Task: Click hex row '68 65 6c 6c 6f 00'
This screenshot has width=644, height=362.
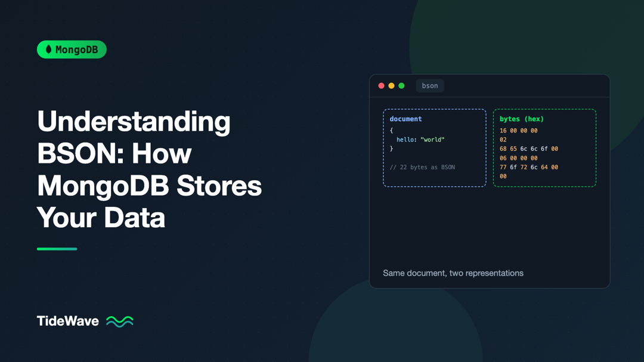Action: [x=528, y=148]
